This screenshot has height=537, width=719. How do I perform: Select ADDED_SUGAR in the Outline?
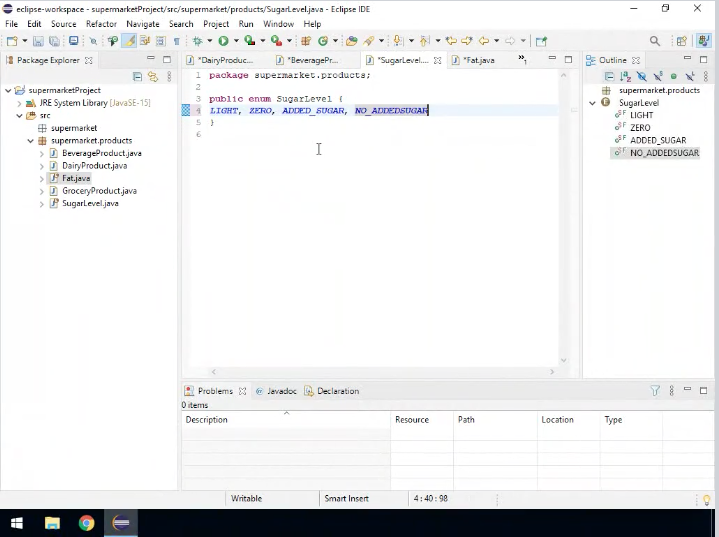click(658, 140)
